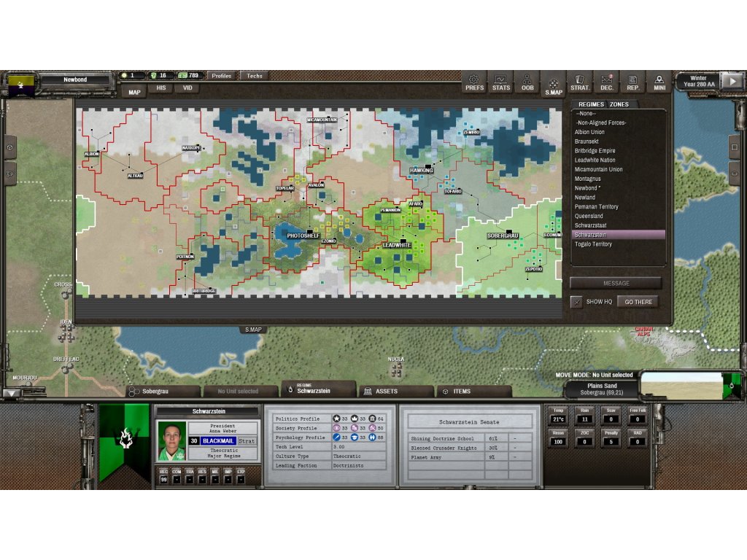The image size is (747, 560).
Task: Open the Sobergrau zone tab
Action: click(x=163, y=392)
